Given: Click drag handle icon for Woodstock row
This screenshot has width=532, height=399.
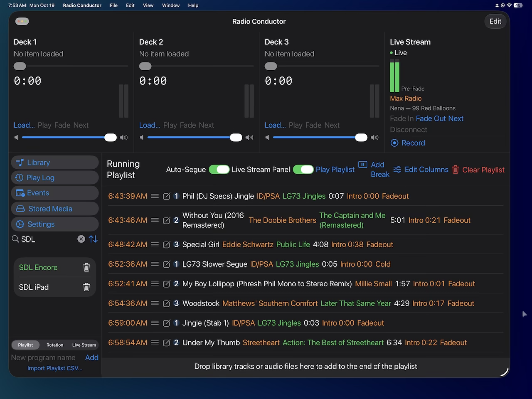Looking at the screenshot, I should click(x=155, y=303).
